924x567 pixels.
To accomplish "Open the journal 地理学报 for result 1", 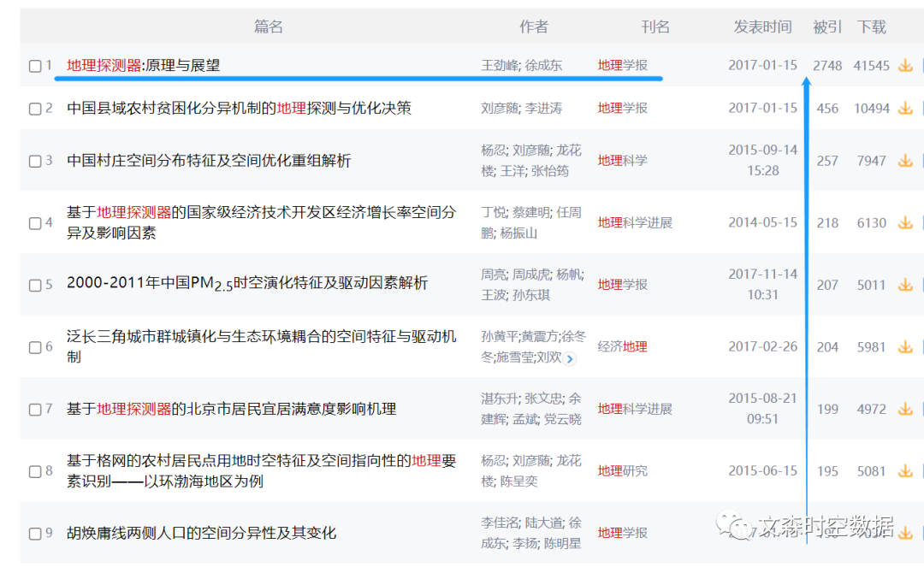I will (622, 65).
